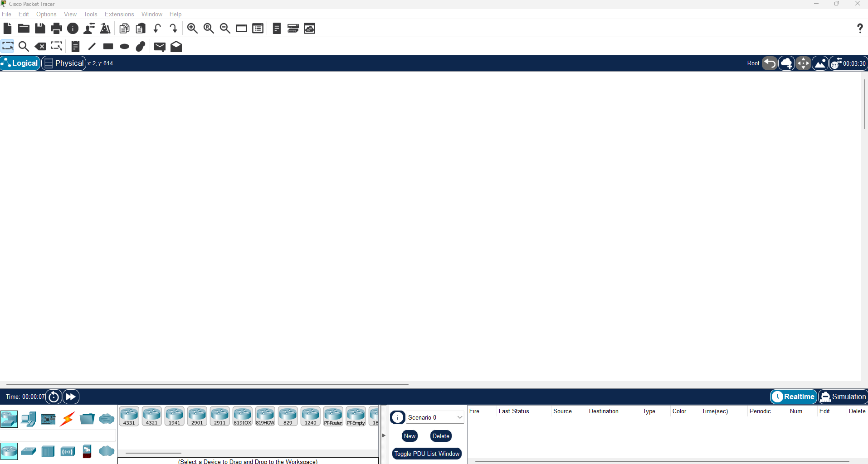This screenshot has width=868, height=464.
Task: Activate the Inspect magnifier tool
Action: (x=24, y=46)
